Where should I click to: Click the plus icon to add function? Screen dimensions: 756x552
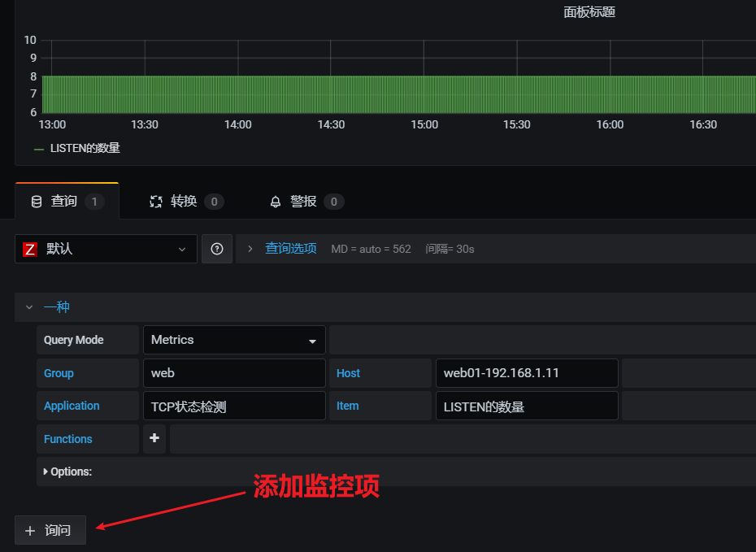[154, 438]
